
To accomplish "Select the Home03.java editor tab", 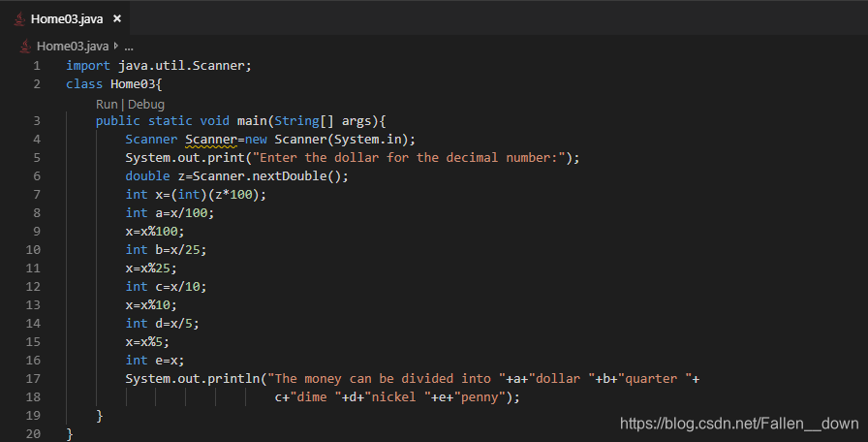I will 65,18.
